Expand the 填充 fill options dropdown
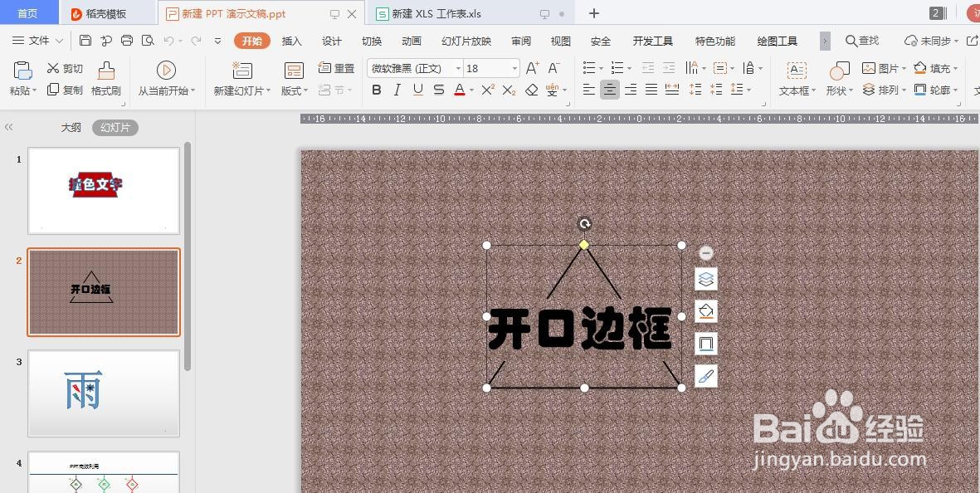The image size is (980, 493). point(954,68)
